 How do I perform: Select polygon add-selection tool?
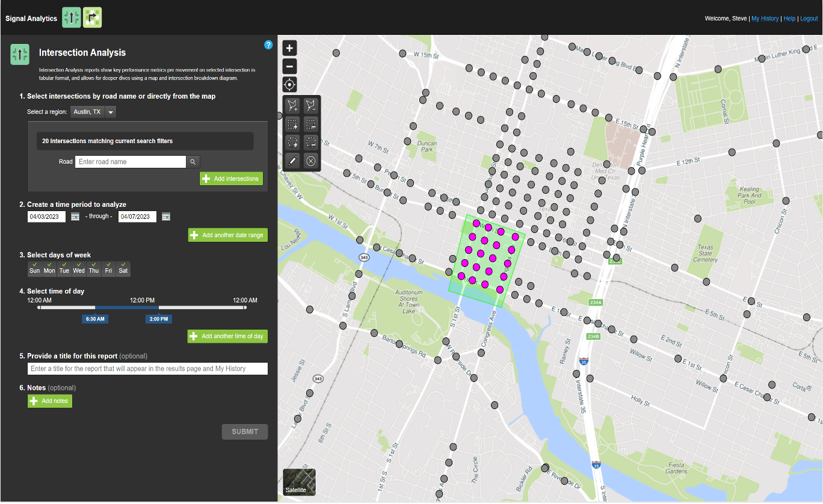coord(292,105)
